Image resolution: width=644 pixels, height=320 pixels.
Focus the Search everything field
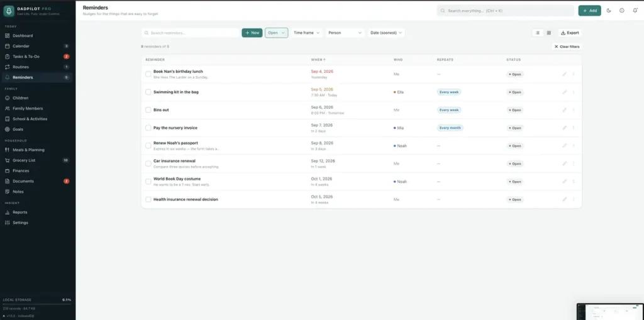(x=506, y=11)
